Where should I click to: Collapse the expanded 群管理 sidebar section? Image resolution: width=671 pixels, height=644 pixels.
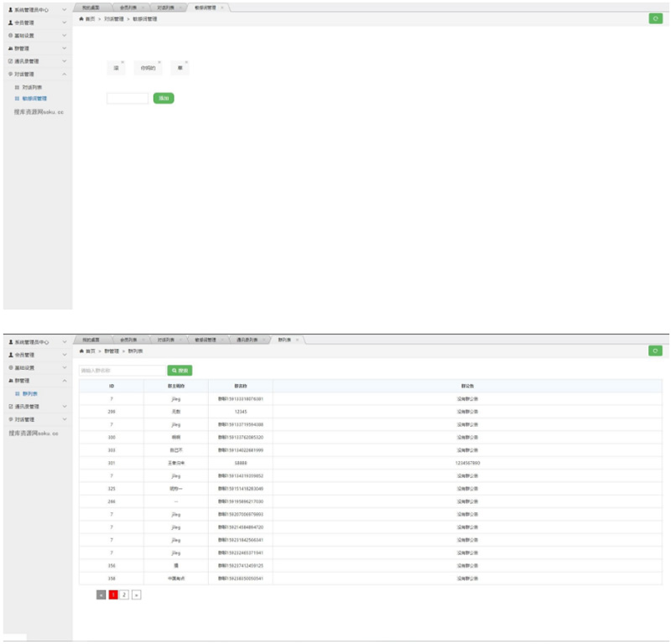[65, 381]
